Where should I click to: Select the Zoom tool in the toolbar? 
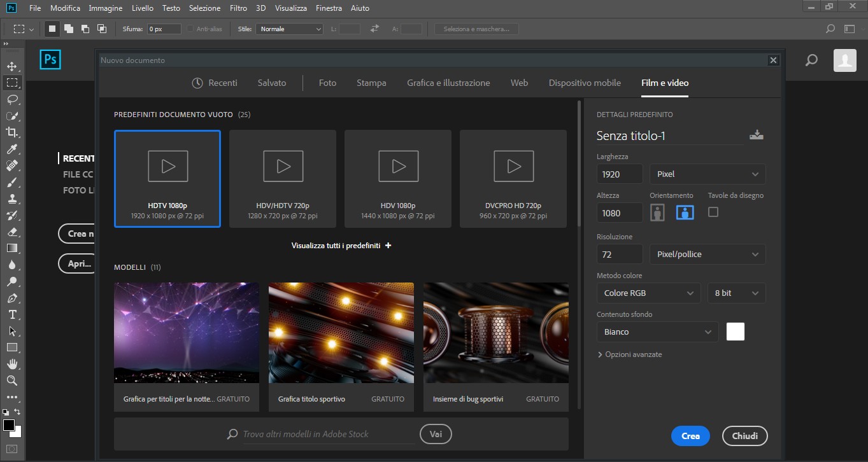coord(12,381)
